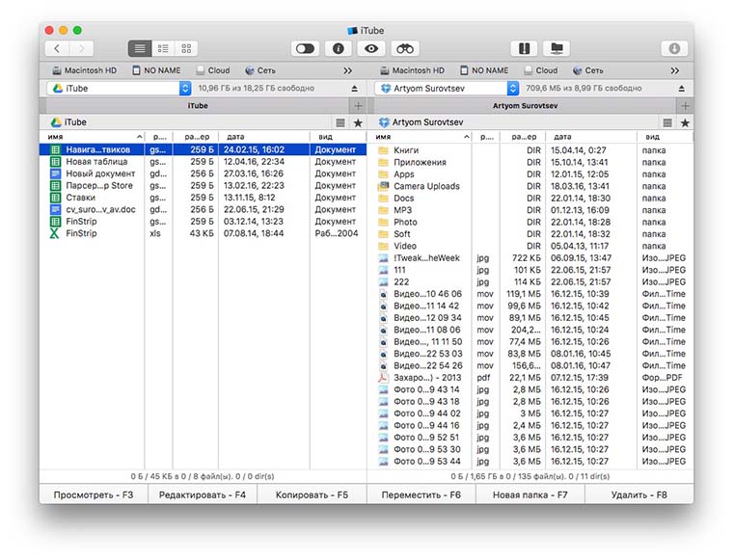Switch to thumbnails grid view mode
733x560 pixels.
(x=186, y=48)
